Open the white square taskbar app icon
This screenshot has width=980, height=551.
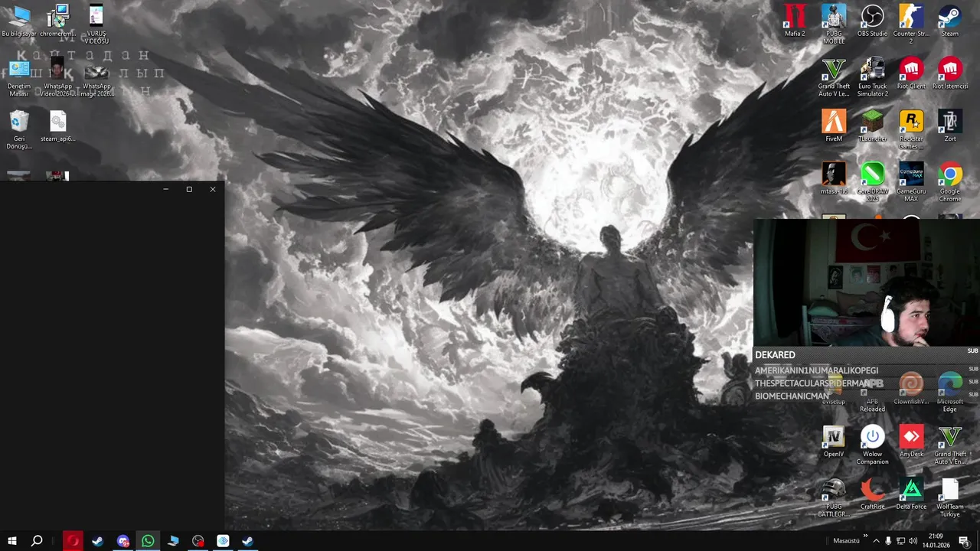coord(223,541)
